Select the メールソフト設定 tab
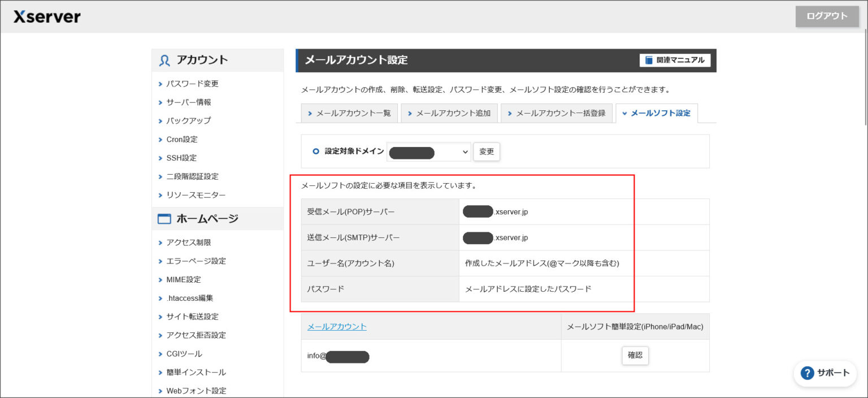Image resolution: width=868 pixels, height=398 pixels. [x=657, y=113]
